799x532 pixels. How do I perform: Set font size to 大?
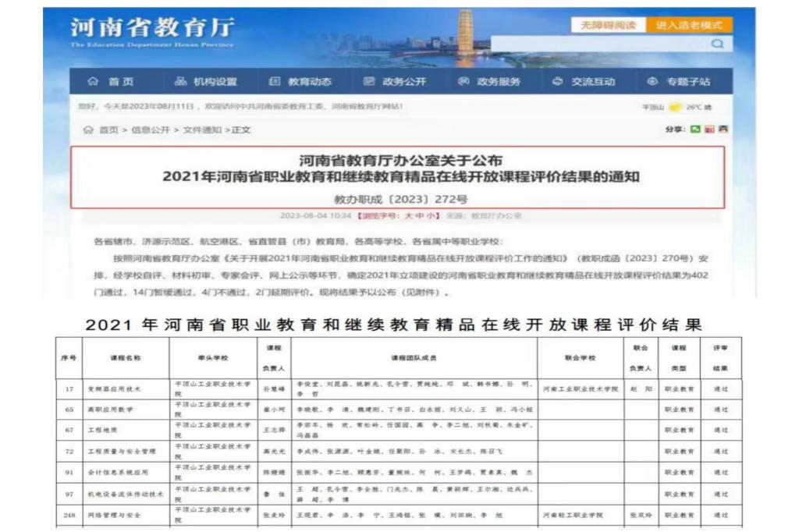[x=408, y=215]
